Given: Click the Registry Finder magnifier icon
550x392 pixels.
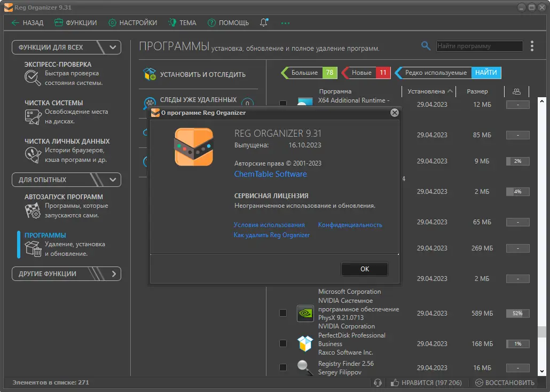Looking at the screenshot, I should [305, 367].
